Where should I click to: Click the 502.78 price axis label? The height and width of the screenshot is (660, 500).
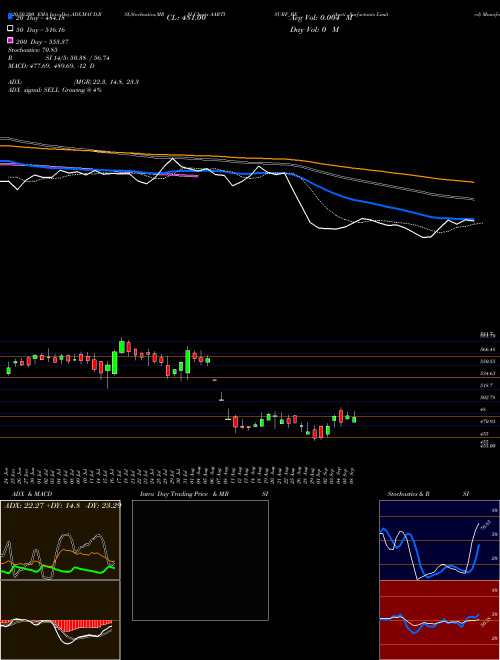point(488,397)
